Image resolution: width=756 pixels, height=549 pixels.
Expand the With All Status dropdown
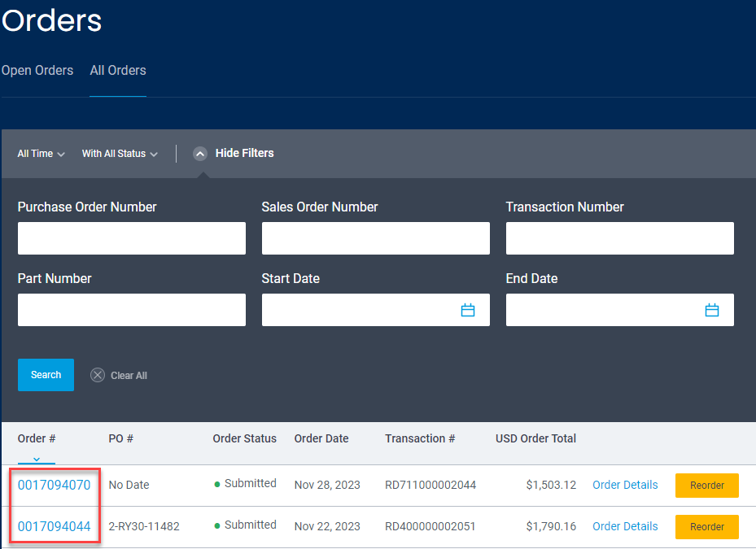[x=120, y=154]
